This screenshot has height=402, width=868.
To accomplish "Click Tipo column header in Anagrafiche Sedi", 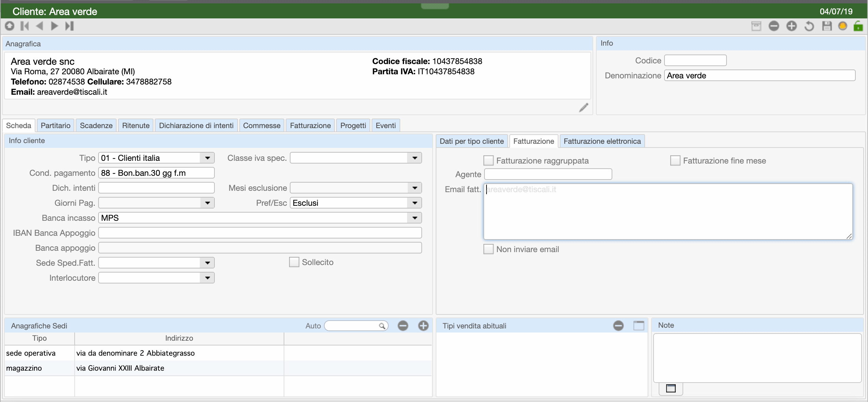I will pyautogui.click(x=40, y=338).
